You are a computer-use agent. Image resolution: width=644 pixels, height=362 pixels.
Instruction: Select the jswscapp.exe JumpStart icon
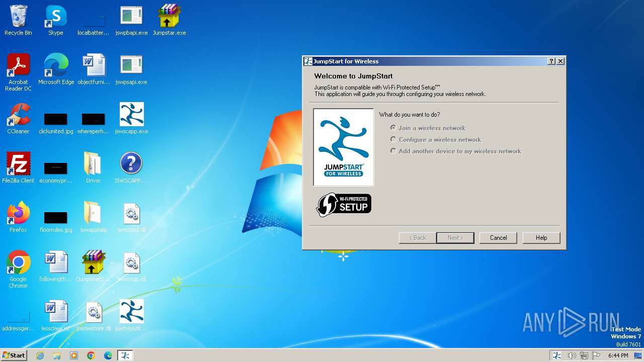tap(131, 119)
